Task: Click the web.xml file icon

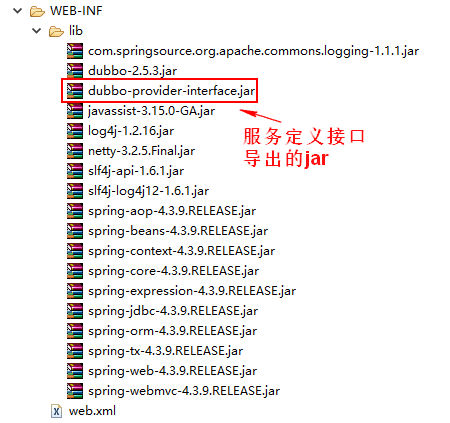Action: coord(56,411)
